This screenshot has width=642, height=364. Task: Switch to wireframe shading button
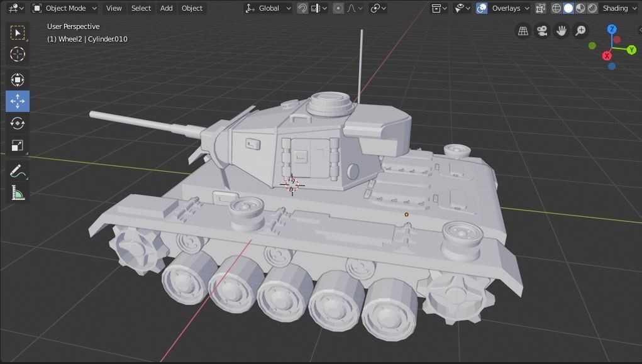(556, 8)
